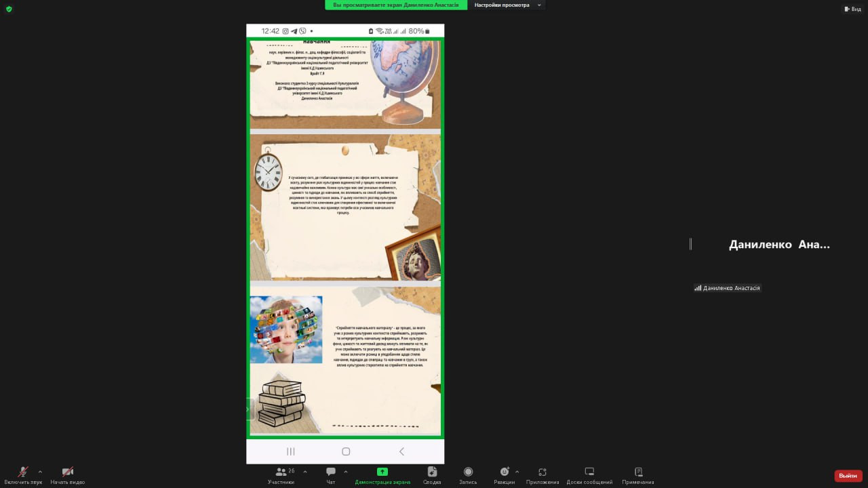Unmute microphone with Включить звук
Screen dimensions: 868x488
[x=23, y=475]
